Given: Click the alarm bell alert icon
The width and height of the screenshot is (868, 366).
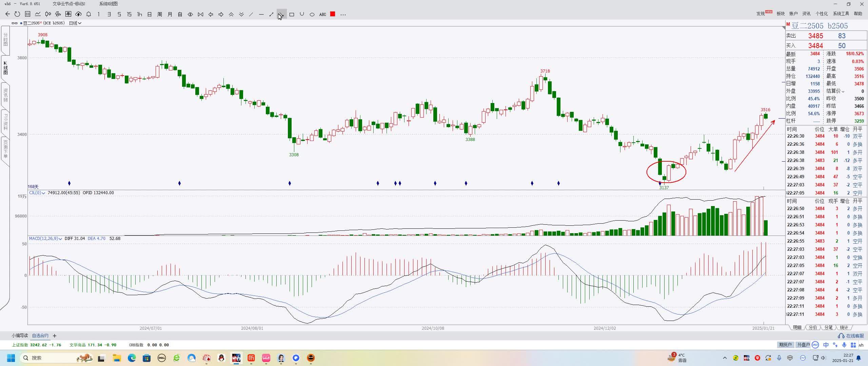Looking at the screenshot, I should tap(88, 14).
